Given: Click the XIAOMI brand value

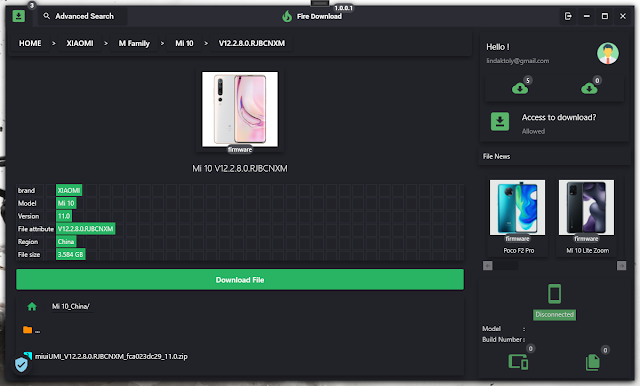Looking at the screenshot, I should 69,191.
